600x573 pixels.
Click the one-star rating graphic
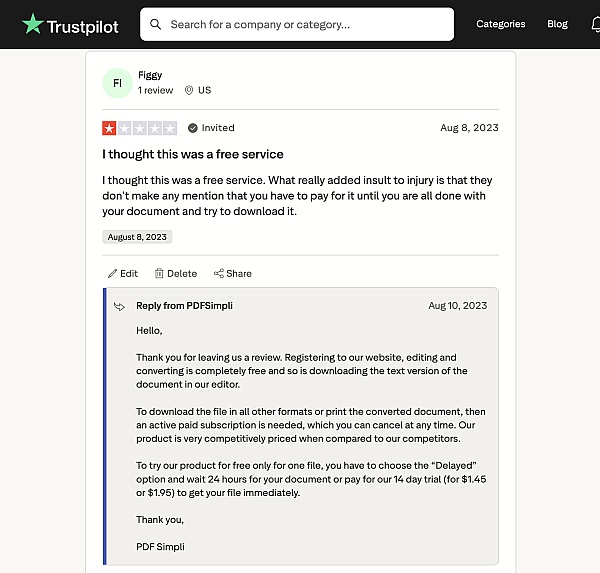[x=139, y=128]
